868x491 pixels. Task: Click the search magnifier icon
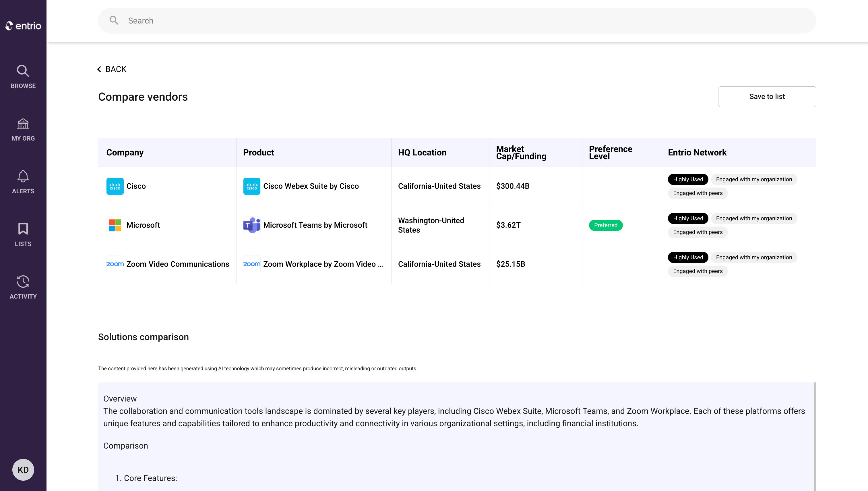(x=114, y=20)
